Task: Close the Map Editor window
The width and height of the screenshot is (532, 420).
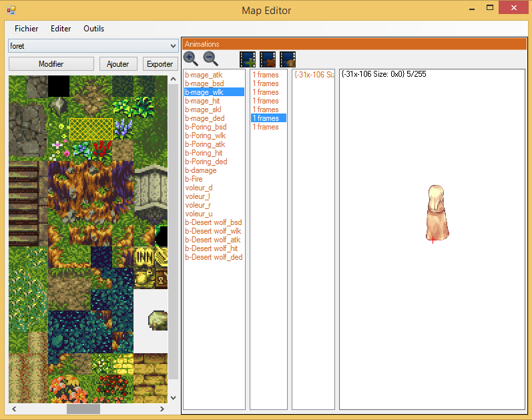Action: [514, 7]
